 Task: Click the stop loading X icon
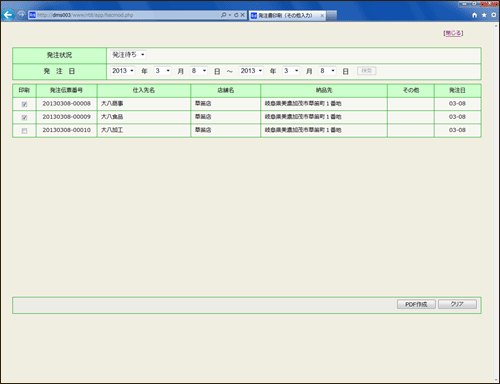click(243, 15)
